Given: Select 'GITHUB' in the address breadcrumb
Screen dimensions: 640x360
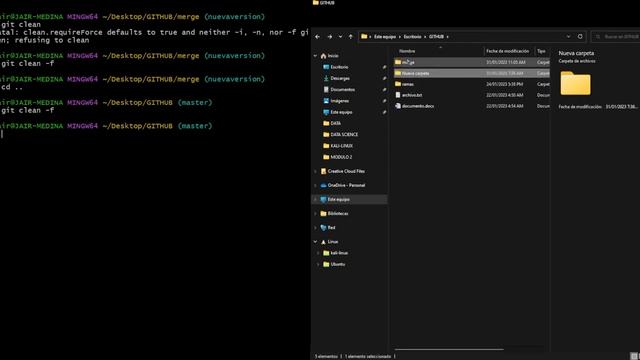Looking at the screenshot, I should (x=436, y=37).
